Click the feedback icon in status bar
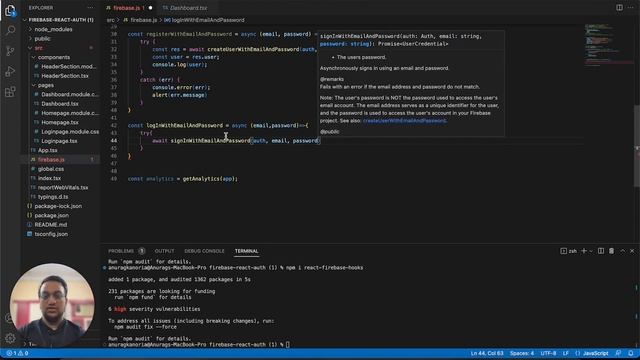The height and width of the screenshot is (360, 640). (618, 353)
